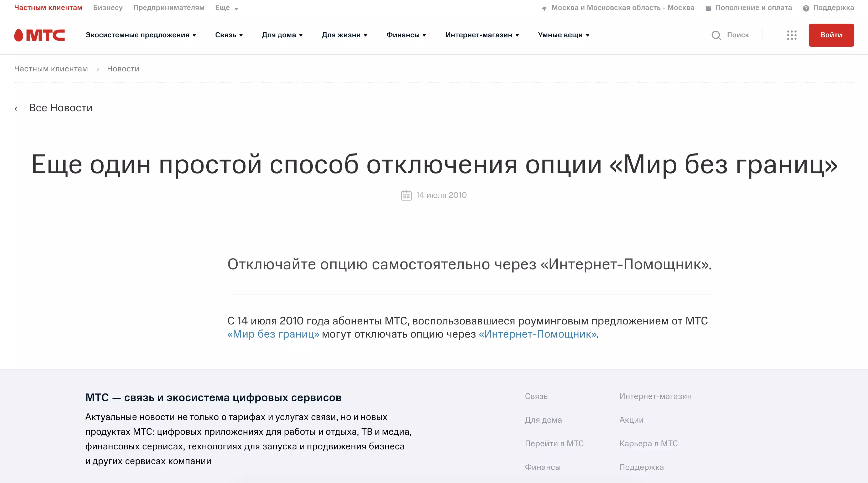Open the «Интернет-Помощник» article link
The width and height of the screenshot is (868, 483).
pos(537,334)
